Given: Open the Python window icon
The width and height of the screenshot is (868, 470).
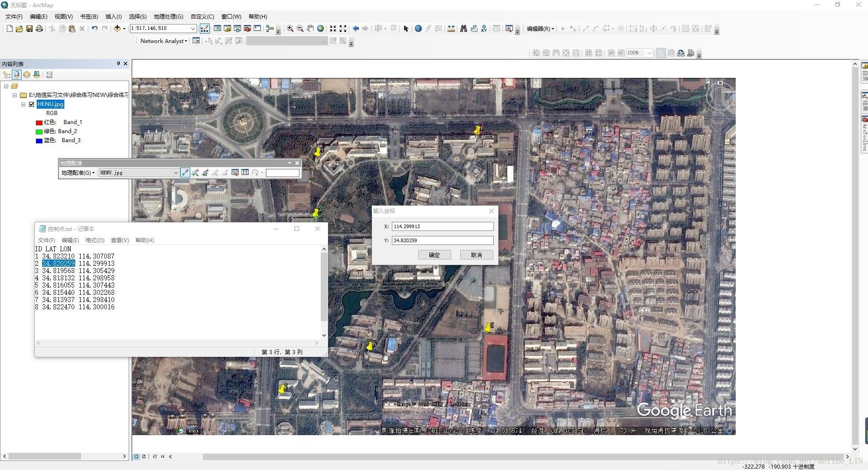Looking at the screenshot, I should (257, 29).
